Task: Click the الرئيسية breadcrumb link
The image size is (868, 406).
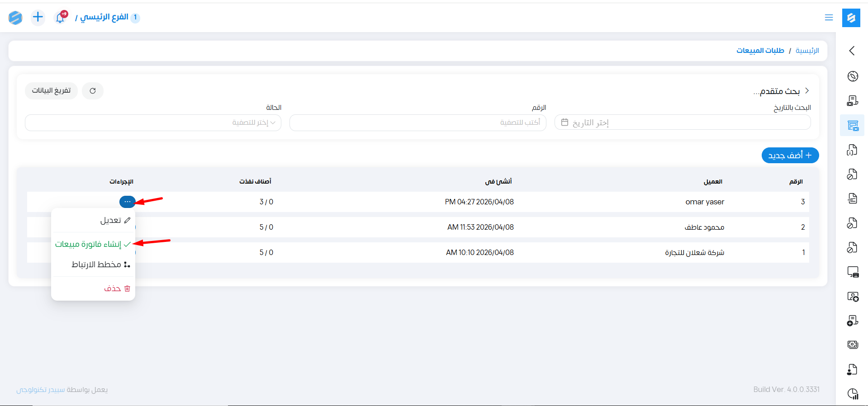Action: click(807, 51)
